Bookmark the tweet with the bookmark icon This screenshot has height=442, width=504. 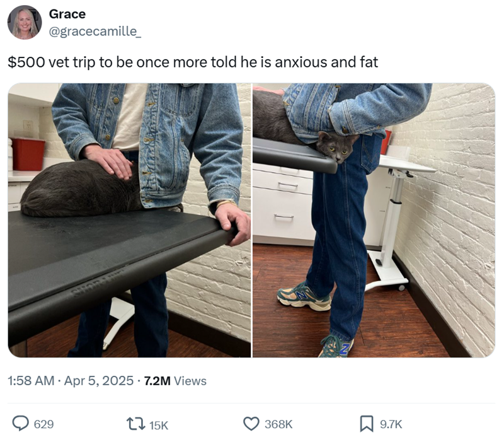click(x=367, y=424)
